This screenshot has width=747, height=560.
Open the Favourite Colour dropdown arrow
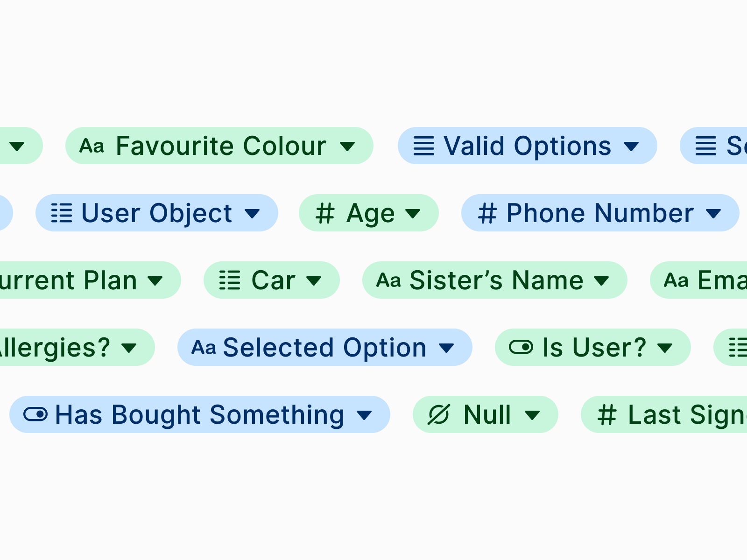347,147
